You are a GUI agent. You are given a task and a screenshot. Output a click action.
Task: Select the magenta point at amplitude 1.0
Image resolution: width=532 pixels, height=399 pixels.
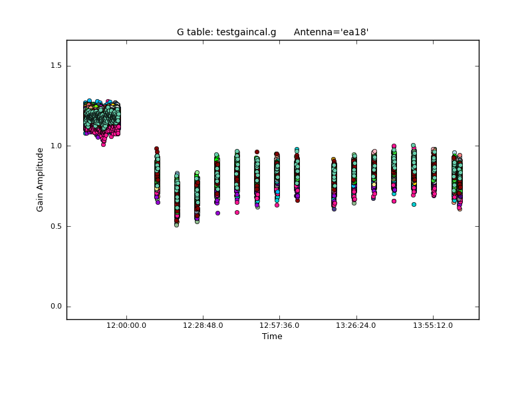(394, 146)
